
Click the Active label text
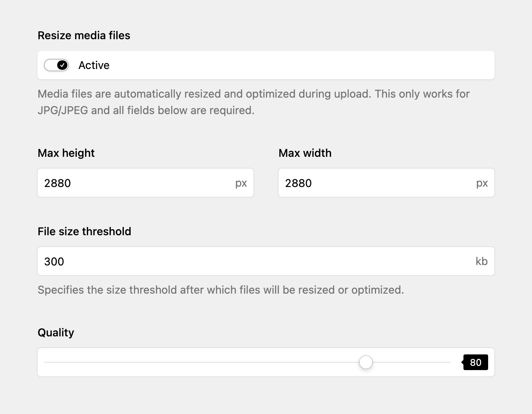[x=94, y=65]
